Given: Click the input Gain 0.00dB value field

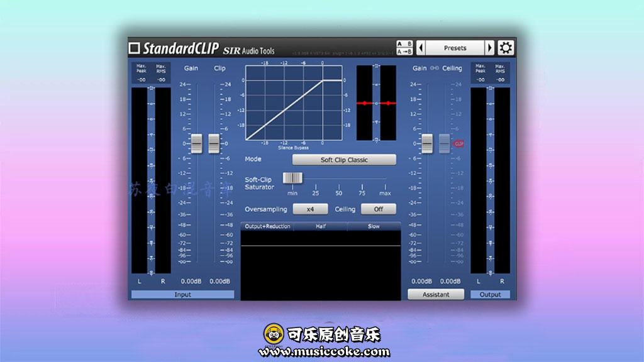Looking at the screenshot, I should (x=191, y=281).
